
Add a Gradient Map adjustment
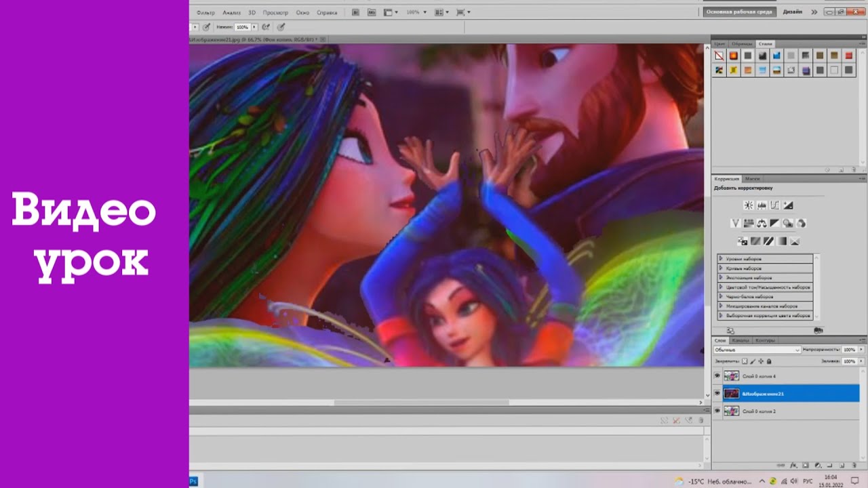[782, 241]
